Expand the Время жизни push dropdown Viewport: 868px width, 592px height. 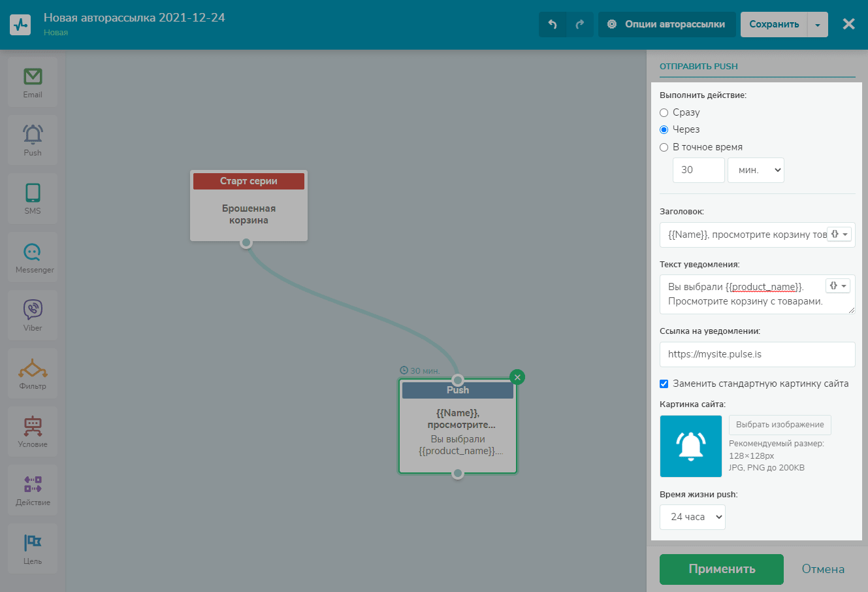(692, 517)
